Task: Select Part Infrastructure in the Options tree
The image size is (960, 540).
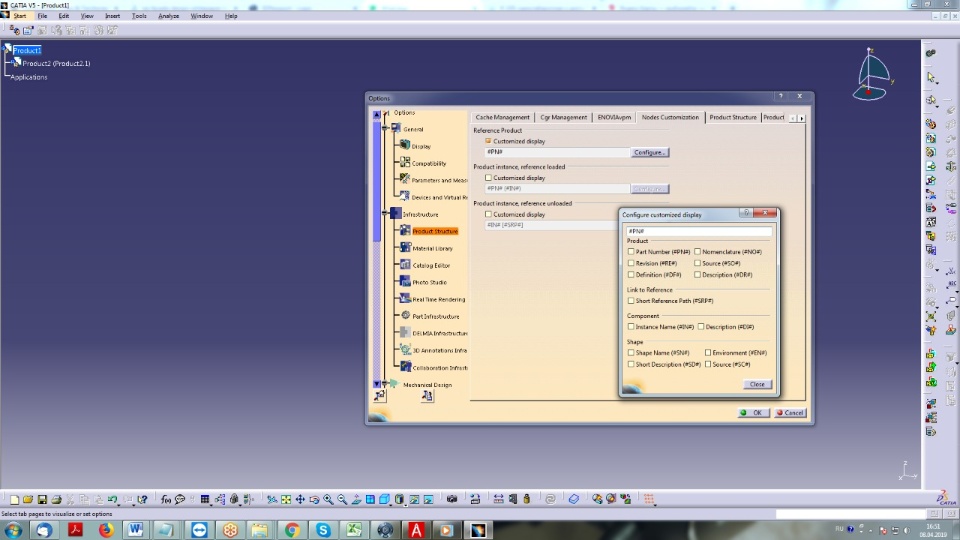Action: tap(436, 316)
